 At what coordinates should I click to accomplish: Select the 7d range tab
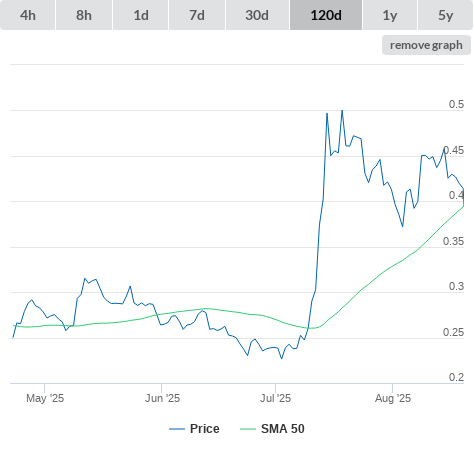point(197,15)
